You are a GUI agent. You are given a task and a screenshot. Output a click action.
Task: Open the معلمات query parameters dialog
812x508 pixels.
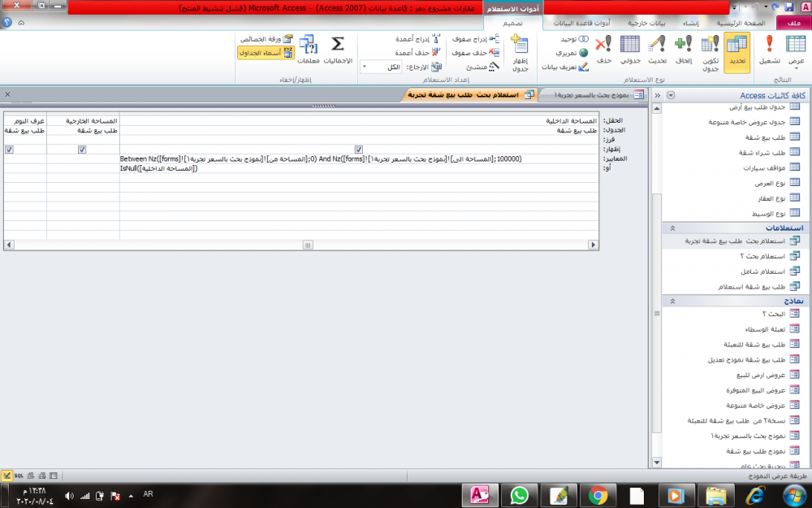click(308, 50)
